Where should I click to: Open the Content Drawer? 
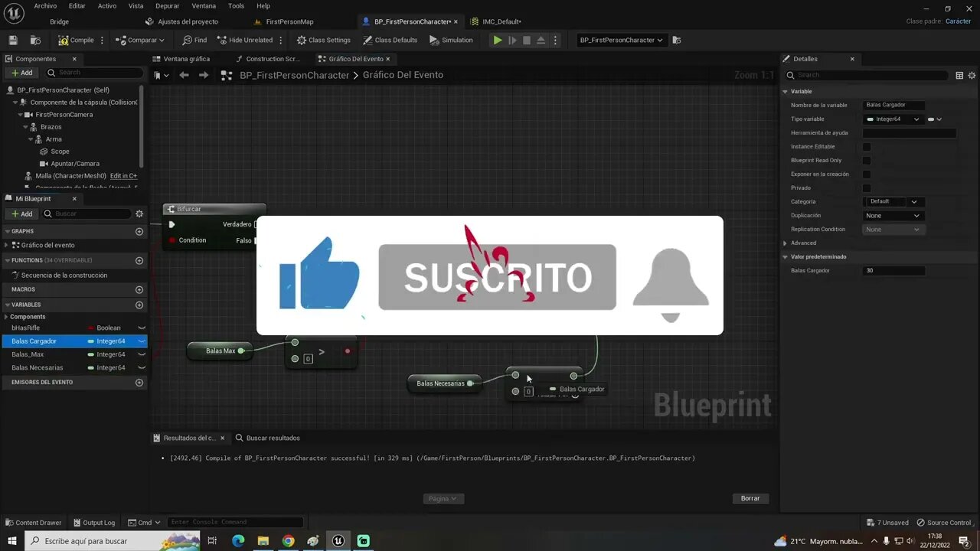click(33, 523)
